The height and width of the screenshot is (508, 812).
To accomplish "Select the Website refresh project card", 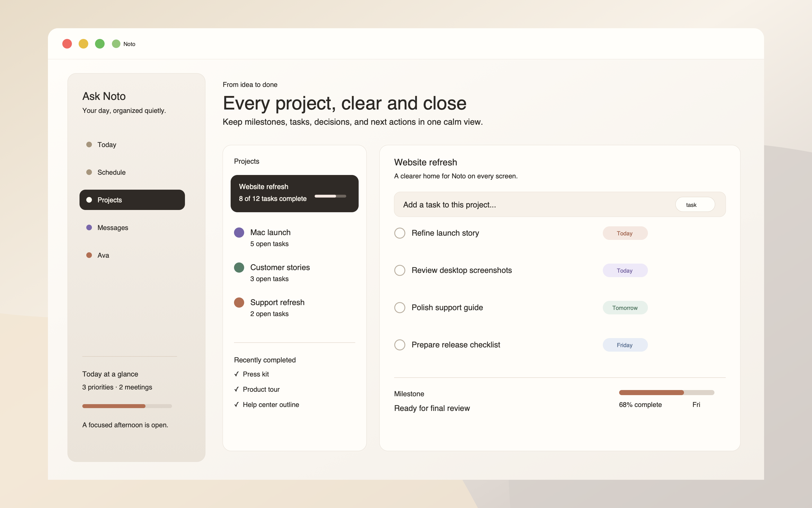I will (x=295, y=194).
